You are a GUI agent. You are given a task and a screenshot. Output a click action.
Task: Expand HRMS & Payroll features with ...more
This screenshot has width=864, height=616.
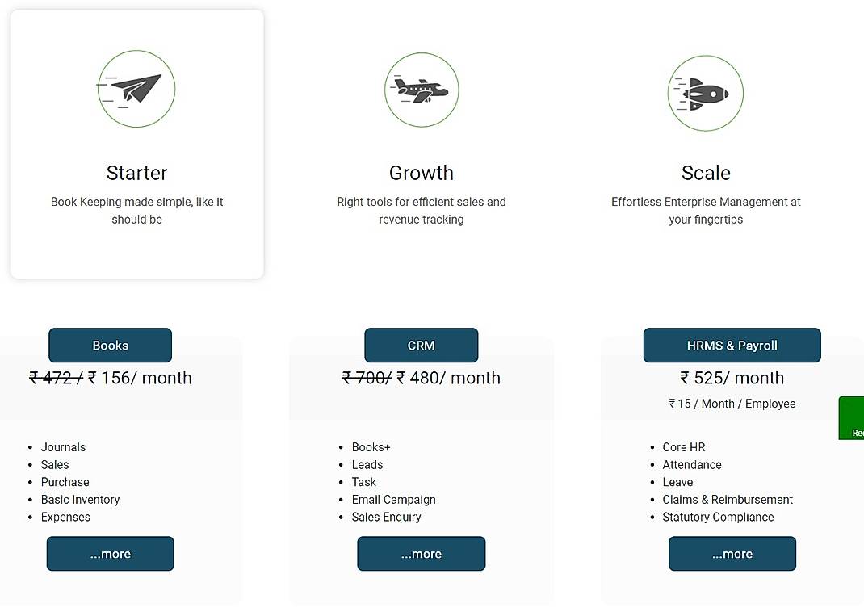point(732,554)
